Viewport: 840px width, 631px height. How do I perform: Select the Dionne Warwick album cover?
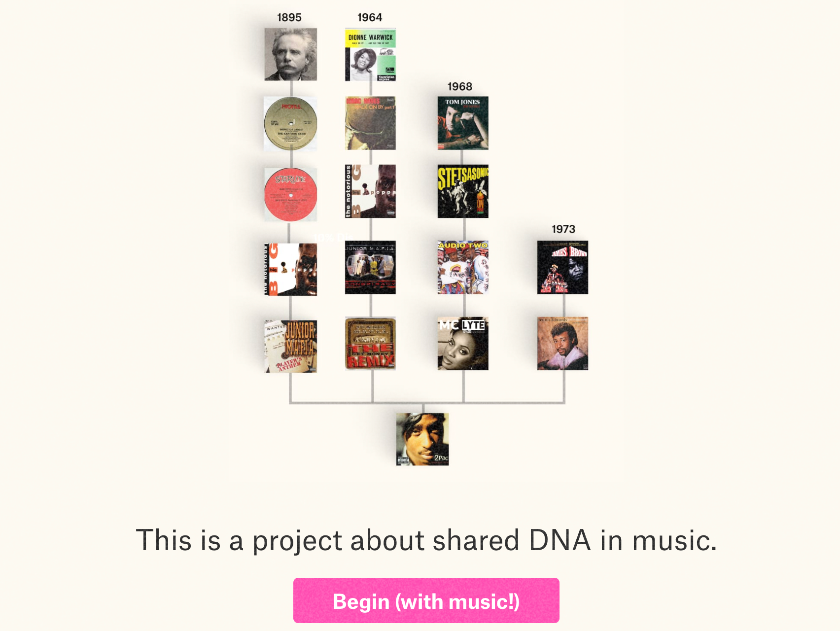(370, 54)
